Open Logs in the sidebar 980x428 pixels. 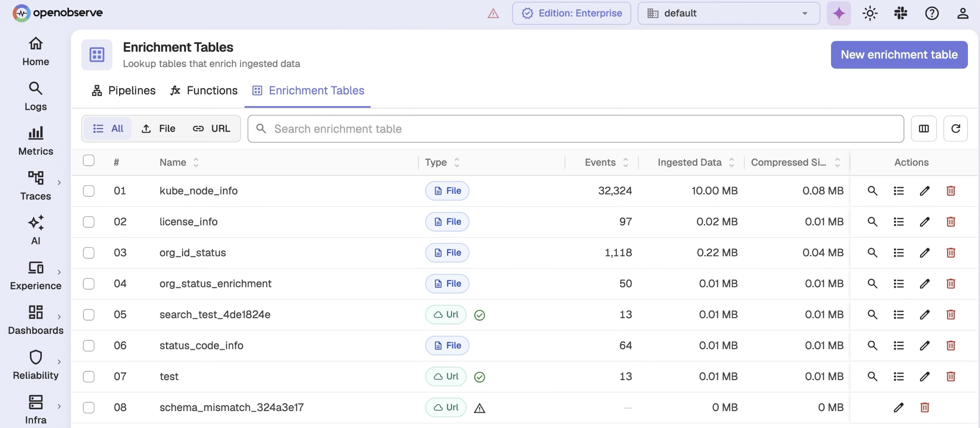click(35, 97)
